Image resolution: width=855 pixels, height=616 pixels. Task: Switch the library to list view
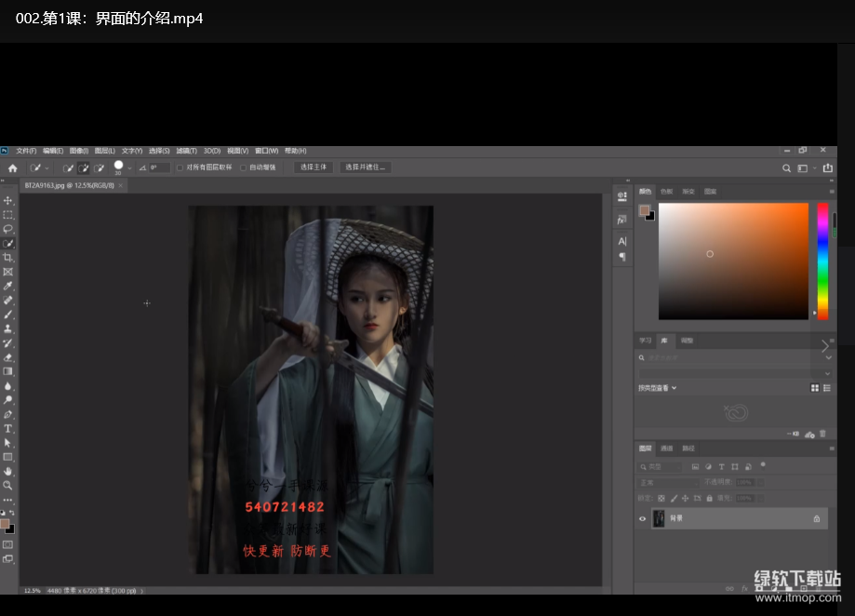point(827,388)
